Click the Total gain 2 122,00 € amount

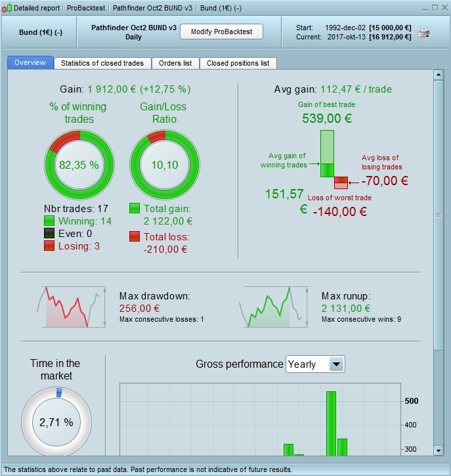[168, 221]
